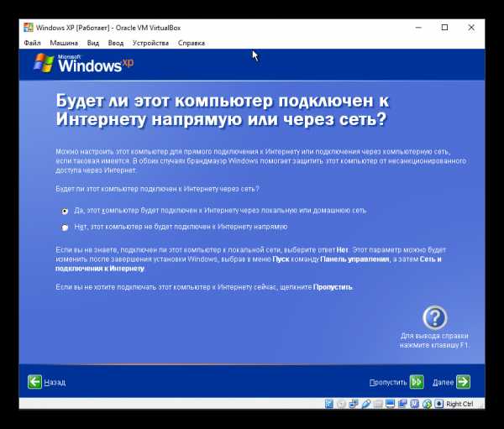Open the Вид menu

coord(93,42)
